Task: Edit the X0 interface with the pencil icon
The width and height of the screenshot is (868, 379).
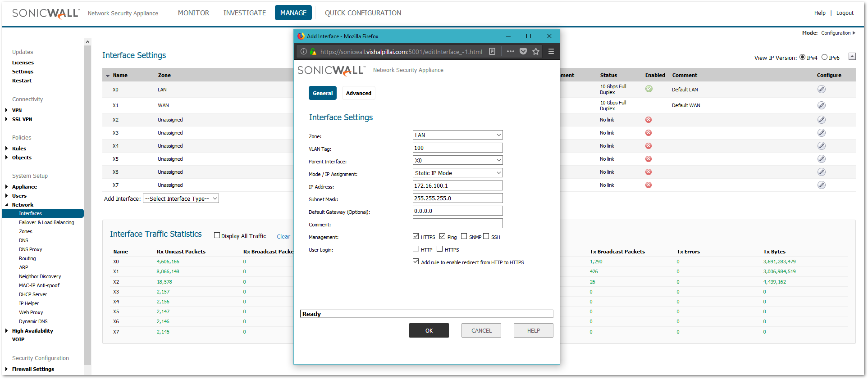Action: click(822, 89)
